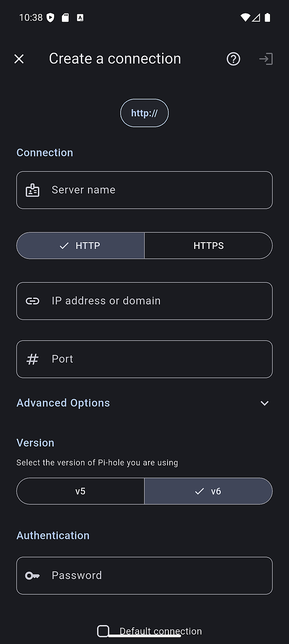Expand the Advanced Options chevron
The width and height of the screenshot is (289, 644).
tap(265, 403)
